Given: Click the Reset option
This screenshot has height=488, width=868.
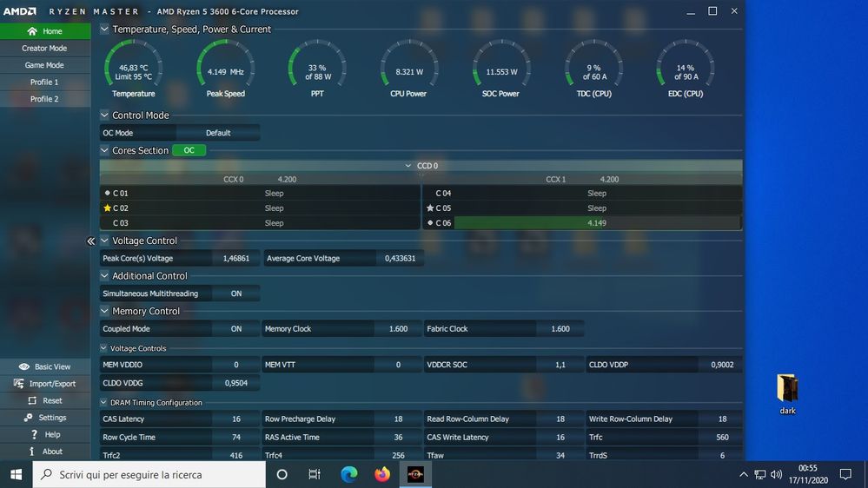Looking at the screenshot, I should coord(45,400).
